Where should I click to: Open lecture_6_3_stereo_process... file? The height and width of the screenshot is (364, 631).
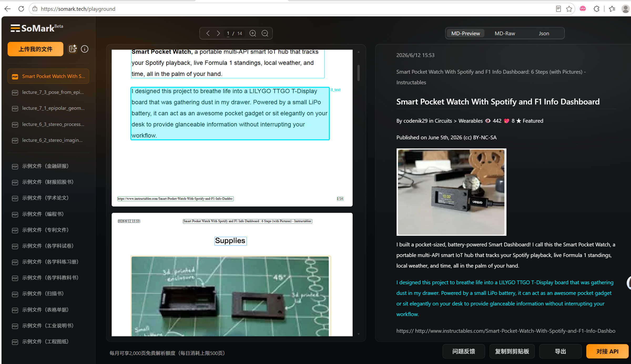[x=48, y=124]
